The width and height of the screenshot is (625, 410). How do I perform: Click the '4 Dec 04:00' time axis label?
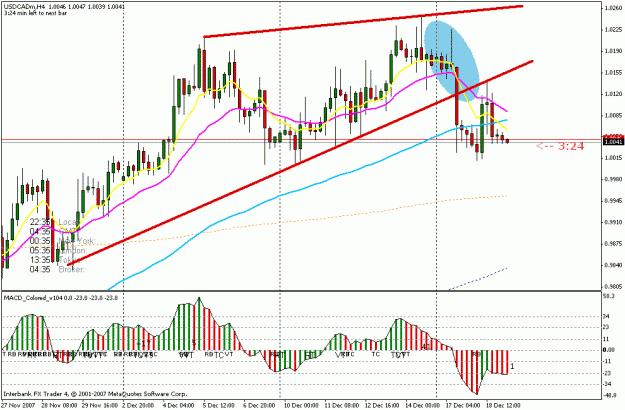179,405
